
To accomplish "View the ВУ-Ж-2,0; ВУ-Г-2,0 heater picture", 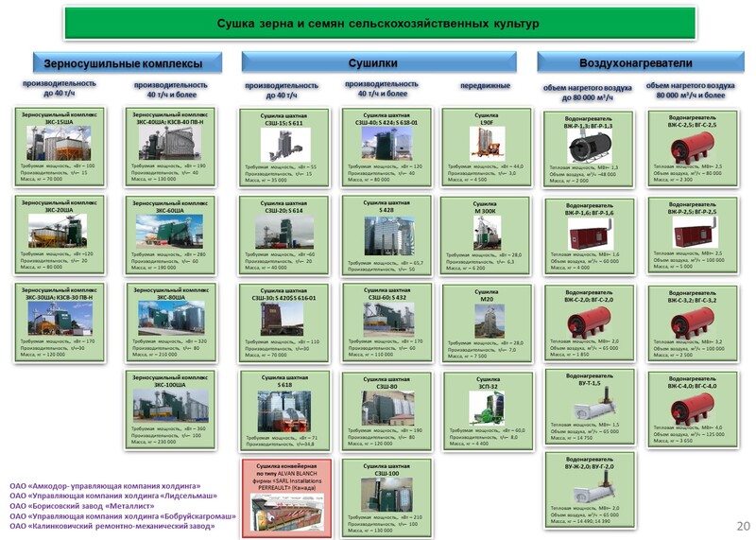I will 595,487.
